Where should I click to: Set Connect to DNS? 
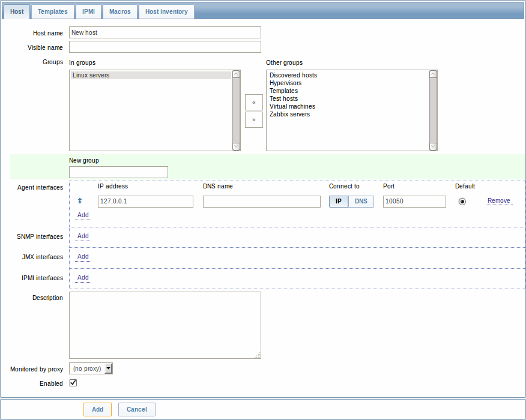click(361, 202)
